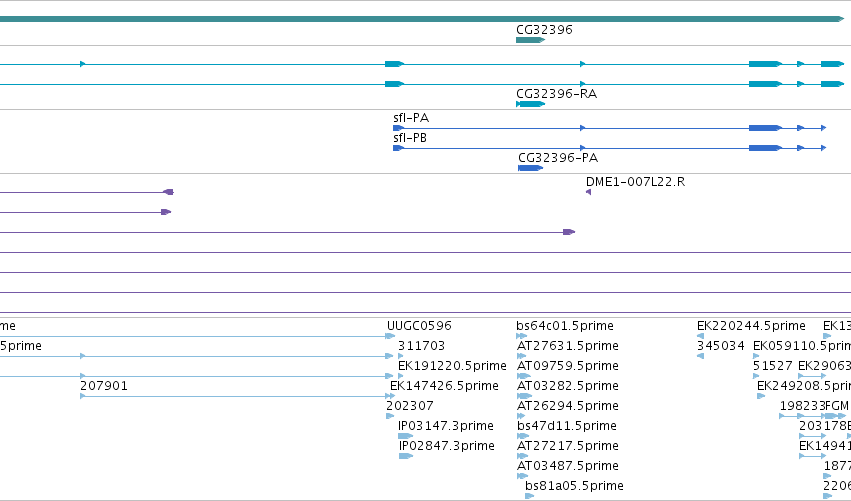
Task: Click the 311703 EST label
Action: [421, 346]
